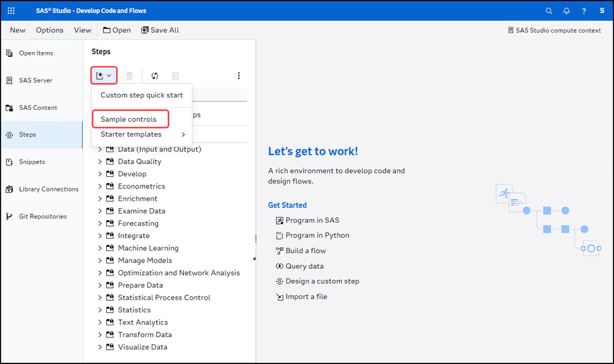Expand the Econometrics folder
Screen dimensions: 614x364
pyautogui.click(x=100, y=187)
